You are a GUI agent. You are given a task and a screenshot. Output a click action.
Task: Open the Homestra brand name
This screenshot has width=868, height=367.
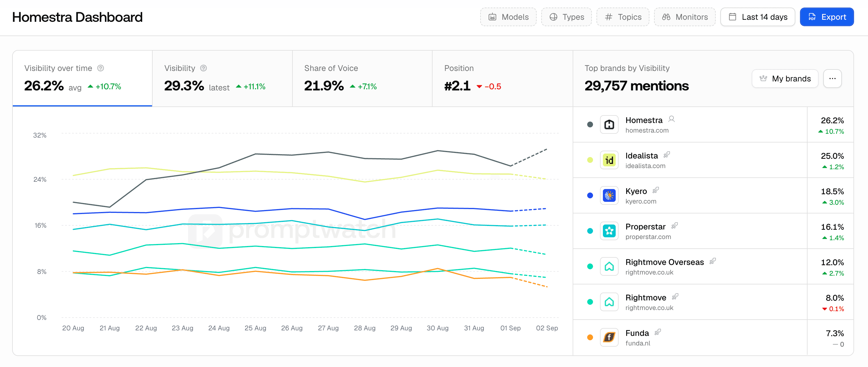(x=644, y=120)
